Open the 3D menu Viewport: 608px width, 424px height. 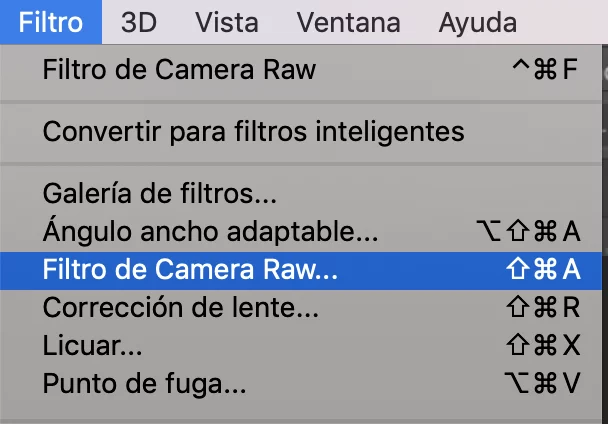pos(139,22)
